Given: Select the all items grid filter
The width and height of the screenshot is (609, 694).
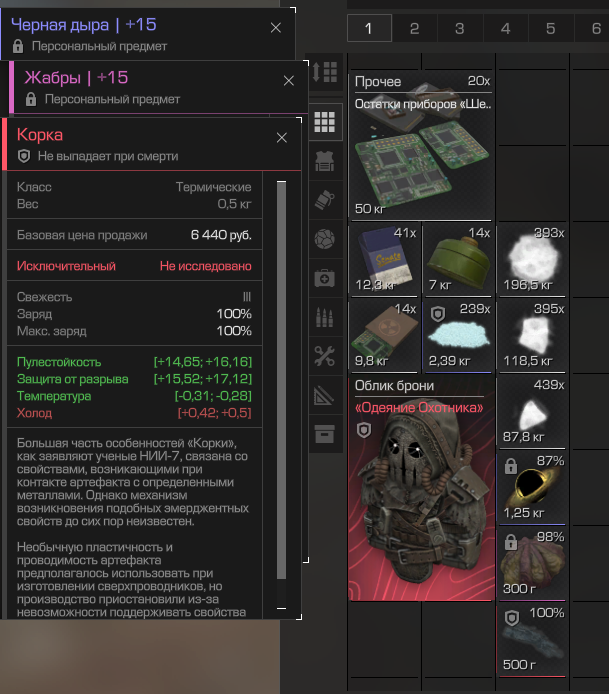Looking at the screenshot, I should [324, 123].
